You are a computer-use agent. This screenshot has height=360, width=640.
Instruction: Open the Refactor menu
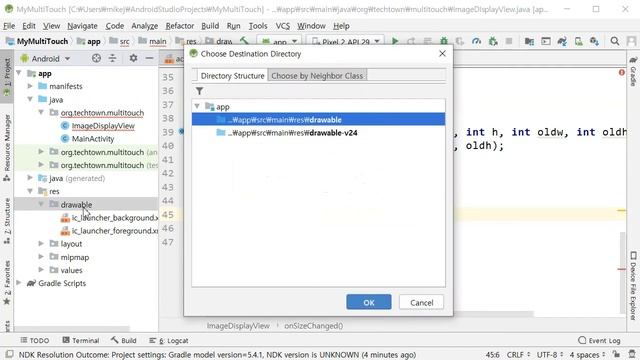click(180, 26)
